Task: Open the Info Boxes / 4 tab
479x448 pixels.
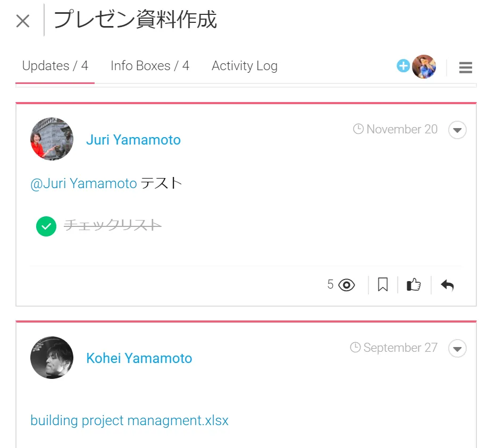Action: pyautogui.click(x=150, y=66)
